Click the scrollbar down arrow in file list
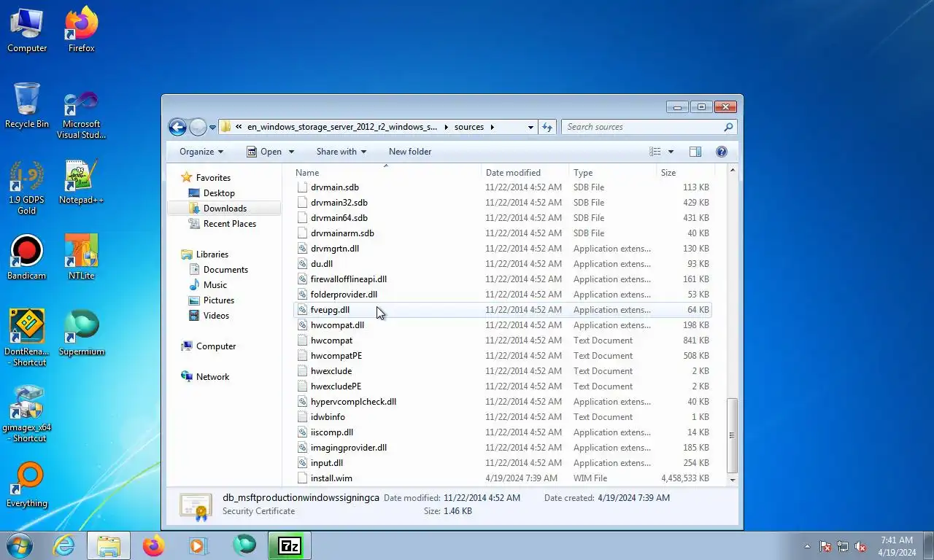Viewport: 934px width, 560px height. [732, 480]
